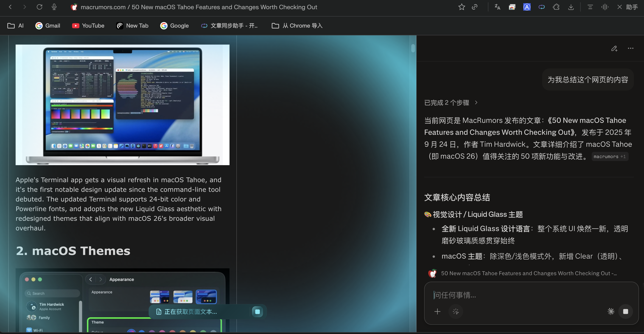Expand the 从 Chrome 导入 bookmarks folder

(297, 25)
